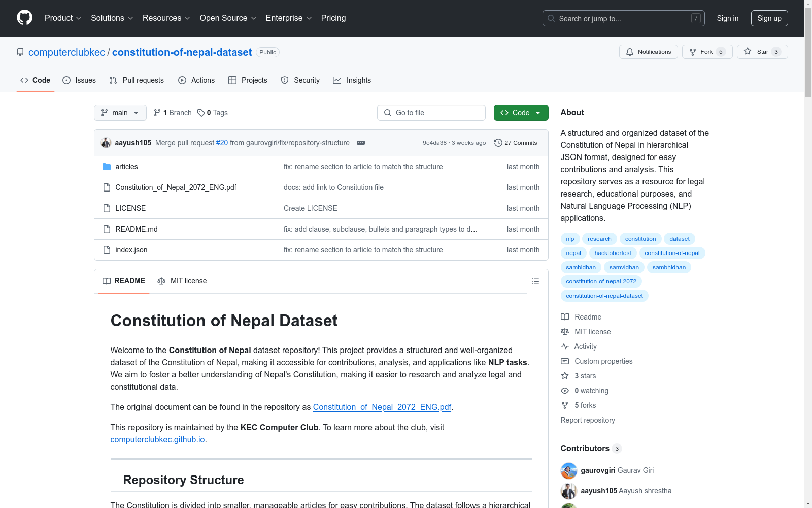Click the scale icon beside MIT license sidebar
The height and width of the screenshot is (508, 812).
(565, 332)
